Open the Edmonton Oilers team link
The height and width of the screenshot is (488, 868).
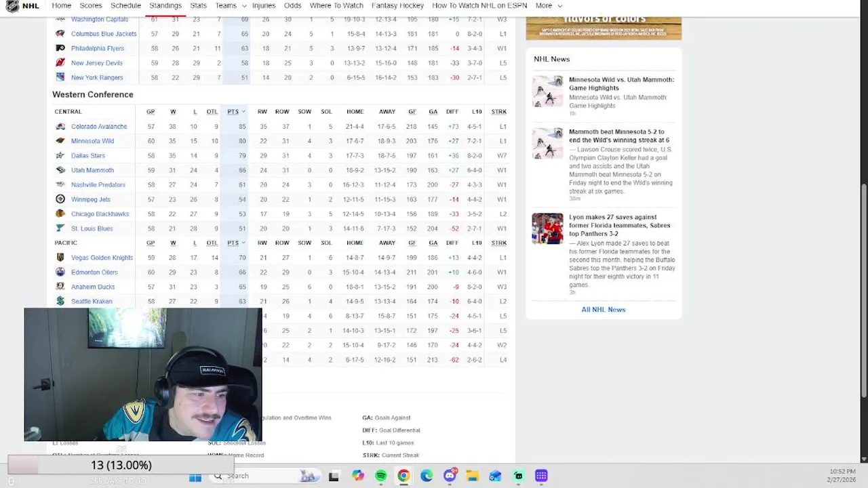tap(94, 272)
